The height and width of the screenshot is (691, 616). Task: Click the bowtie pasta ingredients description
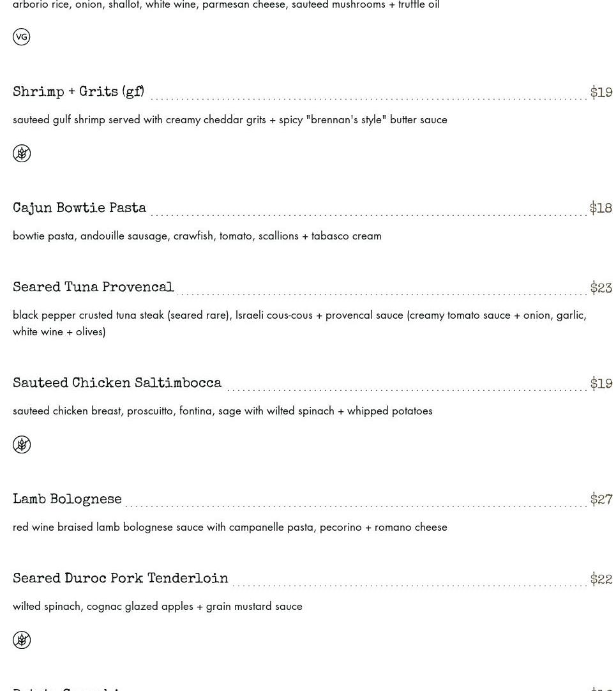click(x=197, y=236)
